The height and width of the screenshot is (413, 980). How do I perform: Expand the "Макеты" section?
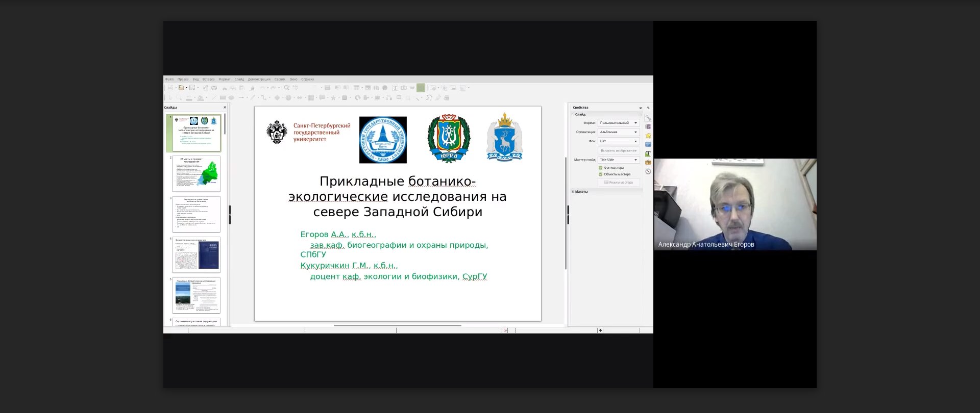(x=580, y=192)
